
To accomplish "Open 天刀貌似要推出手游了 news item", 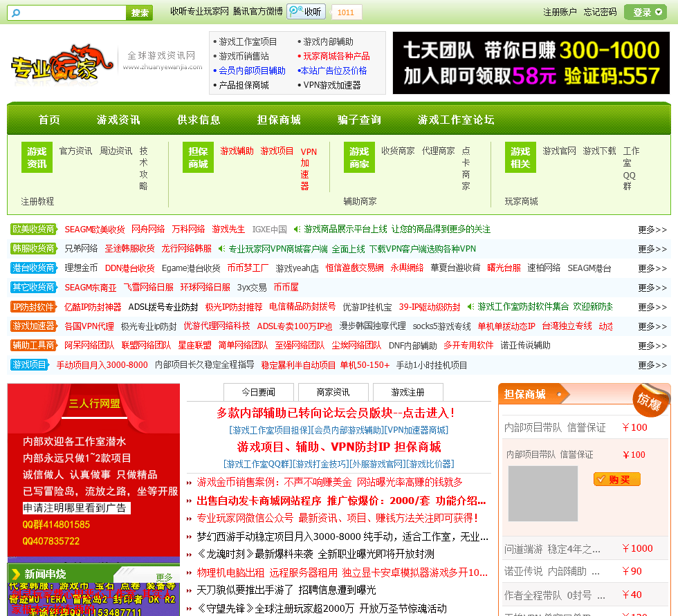I will pos(286,590).
